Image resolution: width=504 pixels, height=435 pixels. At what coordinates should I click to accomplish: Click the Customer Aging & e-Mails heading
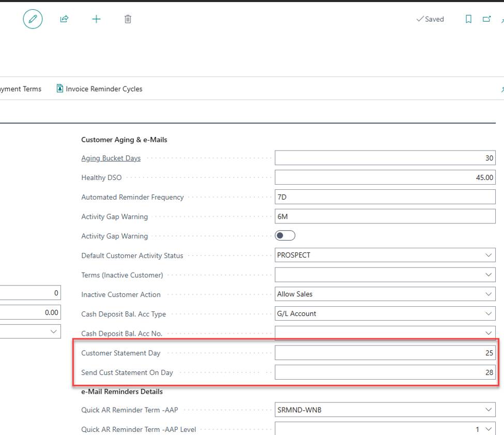point(124,140)
